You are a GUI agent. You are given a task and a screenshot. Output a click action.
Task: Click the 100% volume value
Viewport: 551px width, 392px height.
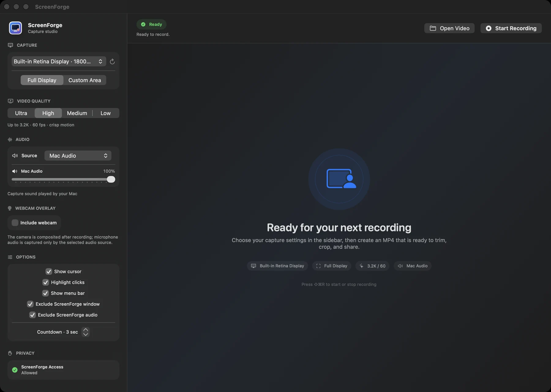pyautogui.click(x=109, y=171)
